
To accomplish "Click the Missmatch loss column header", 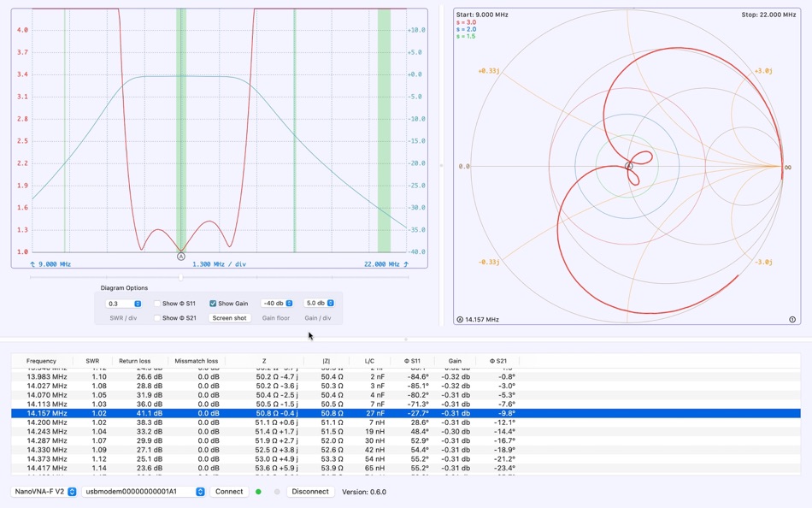I will (x=197, y=361).
